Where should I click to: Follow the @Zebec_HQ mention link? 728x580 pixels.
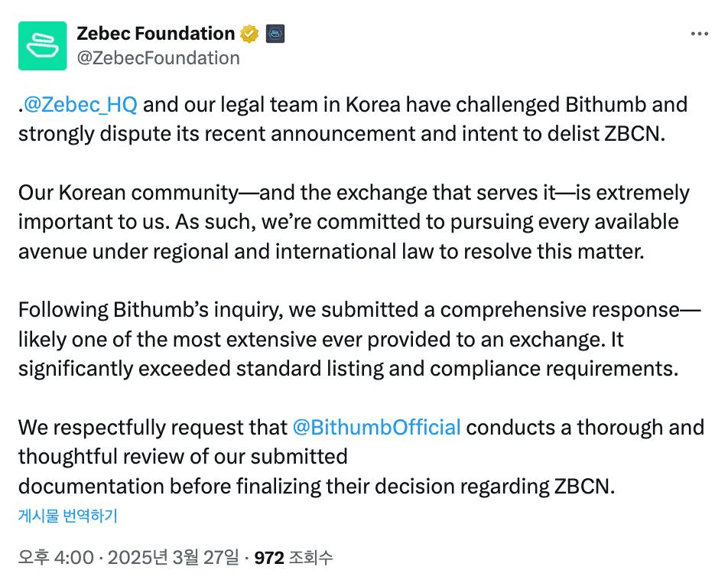pos(80,104)
